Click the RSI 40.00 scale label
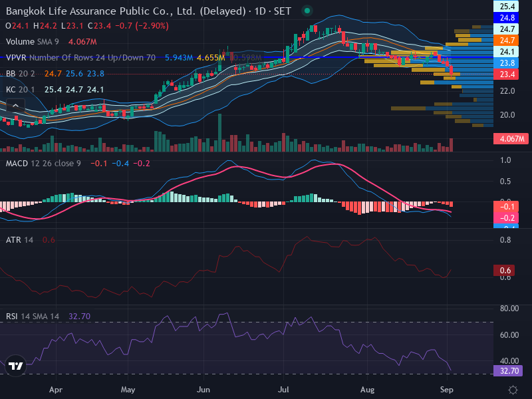Image resolution: width=532 pixels, height=399 pixels. 509,361
